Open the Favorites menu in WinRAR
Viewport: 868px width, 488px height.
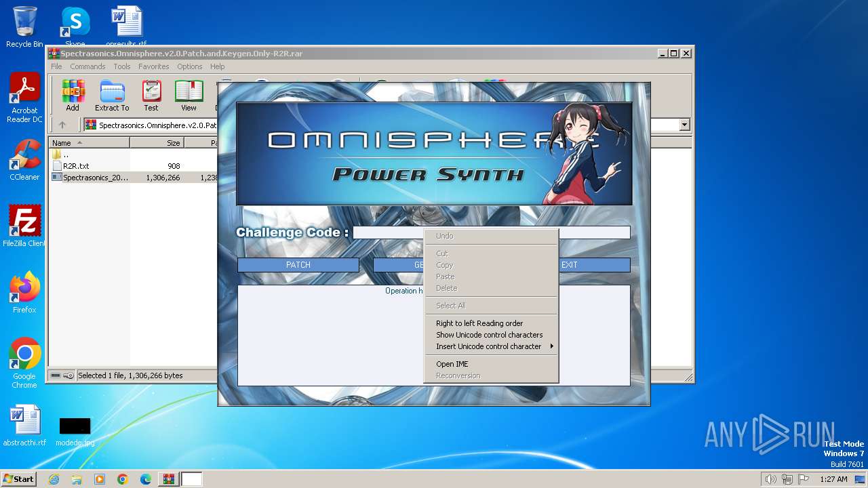(x=154, y=66)
